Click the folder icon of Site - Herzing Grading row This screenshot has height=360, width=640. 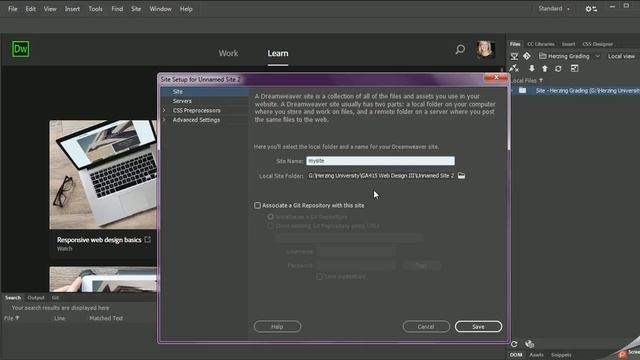tap(522, 91)
